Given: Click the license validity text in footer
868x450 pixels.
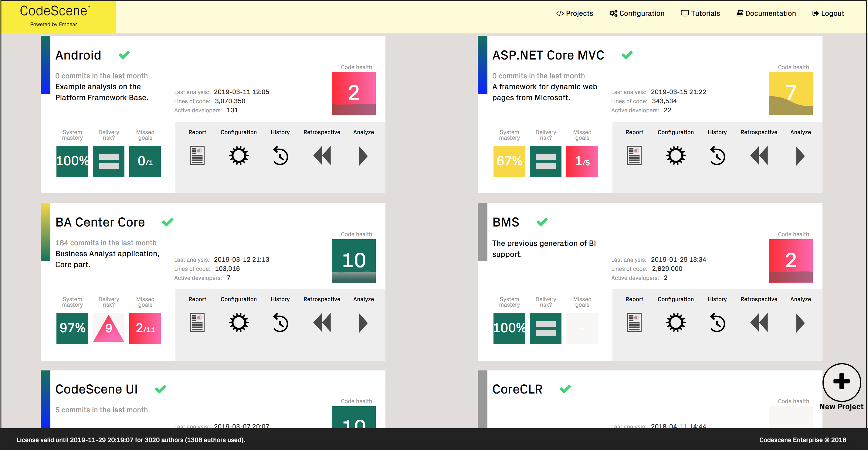Looking at the screenshot, I should (131, 440).
